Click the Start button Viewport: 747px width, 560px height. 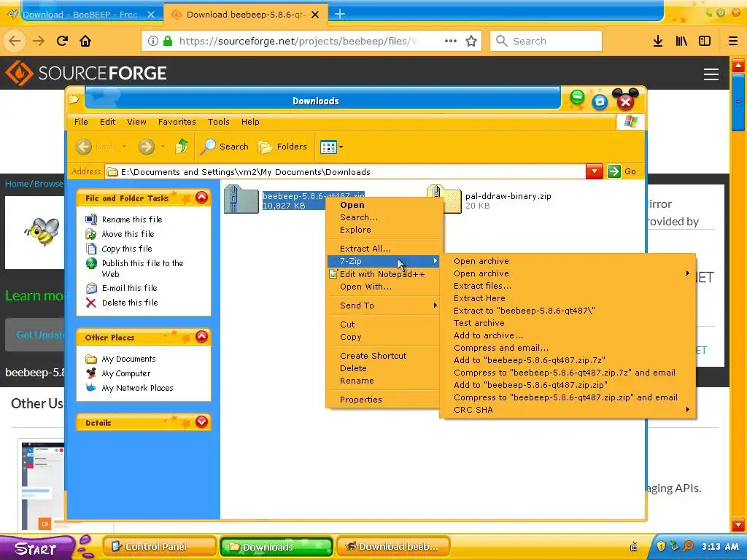[x=37, y=548]
